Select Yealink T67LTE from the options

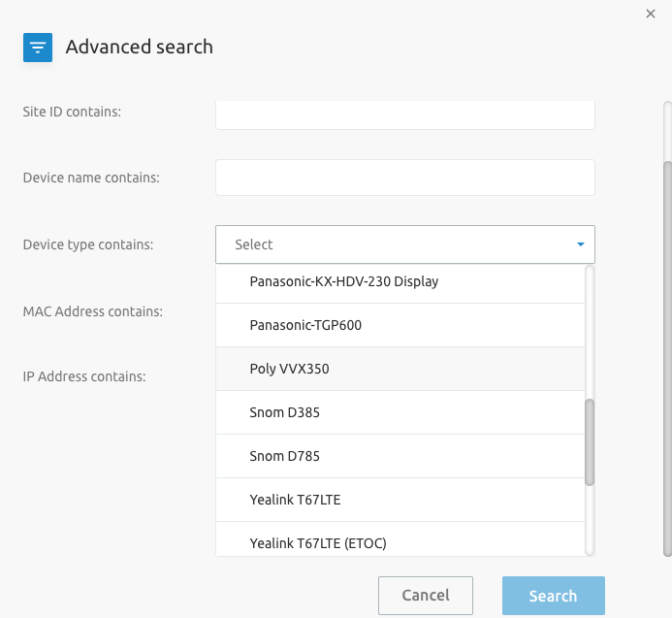400,500
